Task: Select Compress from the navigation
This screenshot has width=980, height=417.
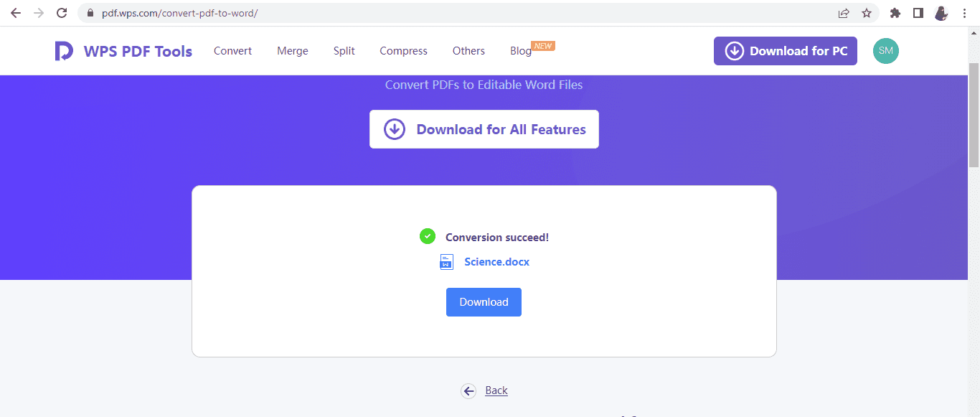Action: (403, 50)
